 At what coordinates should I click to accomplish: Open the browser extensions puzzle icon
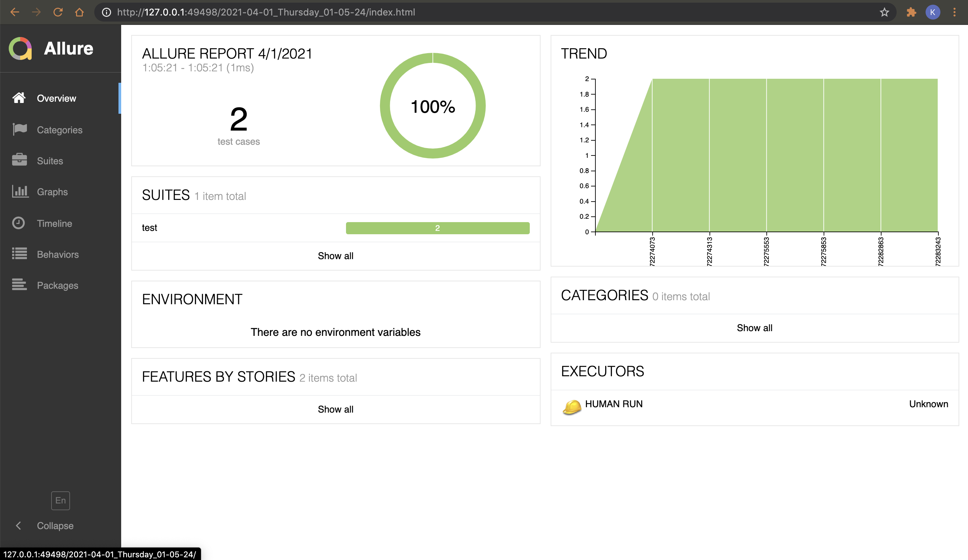[x=911, y=12]
